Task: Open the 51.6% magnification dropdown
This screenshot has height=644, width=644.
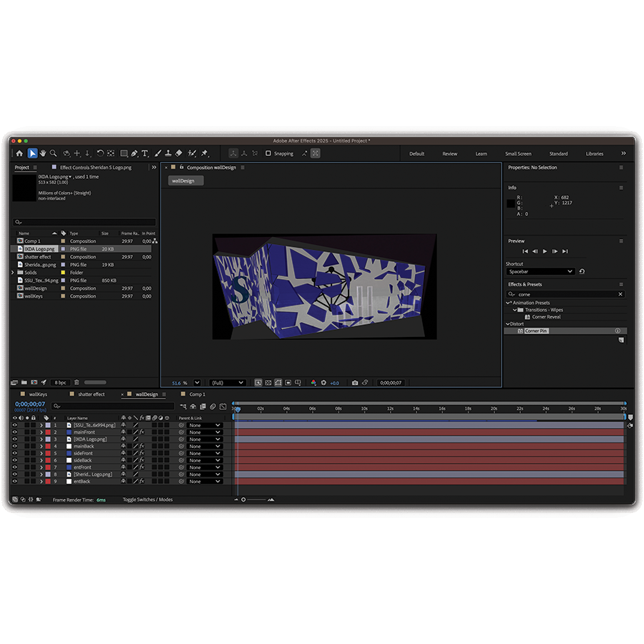Action: point(196,383)
